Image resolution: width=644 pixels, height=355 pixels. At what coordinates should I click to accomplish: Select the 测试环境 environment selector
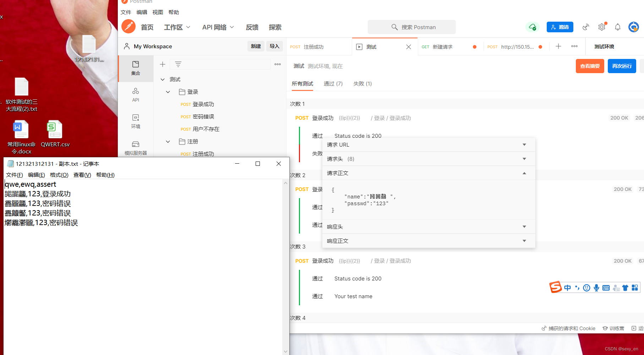point(604,47)
